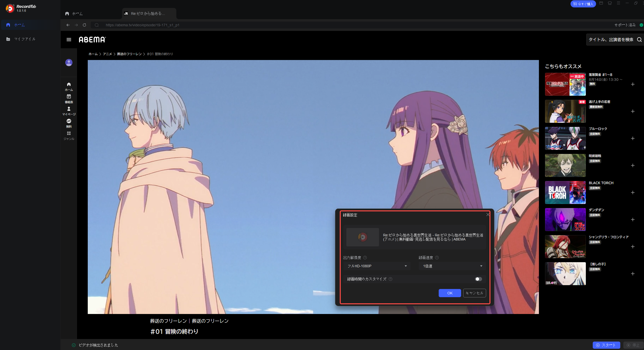Close the 録画設定 dialog with X
644x350 pixels.
coord(488,214)
